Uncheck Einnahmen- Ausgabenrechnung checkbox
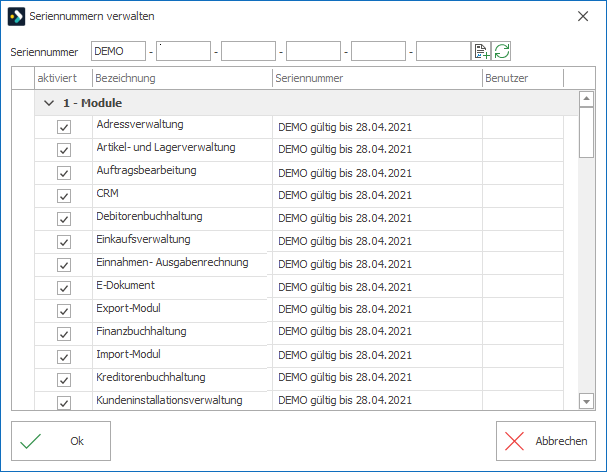Viewport: 607px width, 472px height. click(x=64, y=265)
